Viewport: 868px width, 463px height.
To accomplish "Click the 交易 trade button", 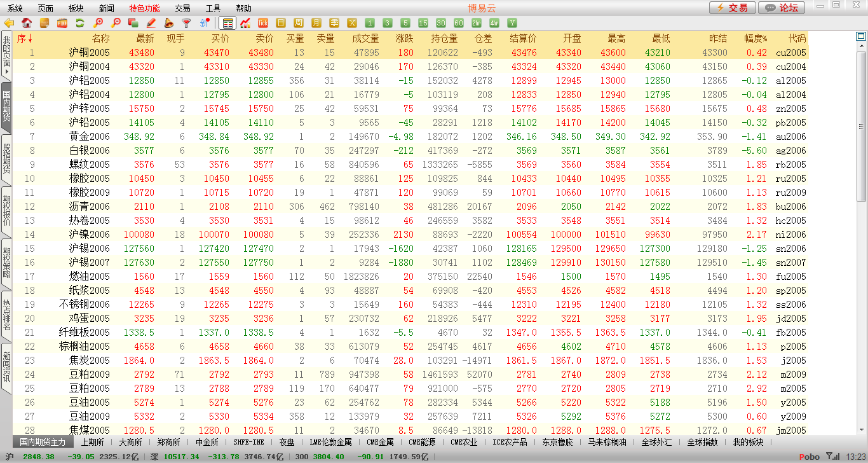I will (x=733, y=8).
